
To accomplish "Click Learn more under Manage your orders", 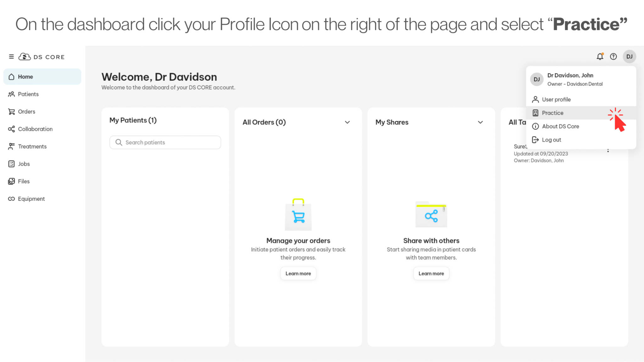I will pyautogui.click(x=298, y=273).
